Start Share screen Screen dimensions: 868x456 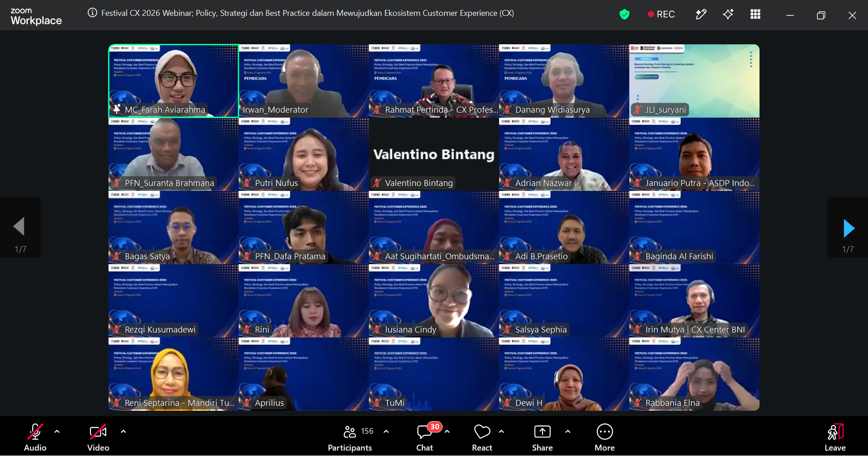point(542,437)
